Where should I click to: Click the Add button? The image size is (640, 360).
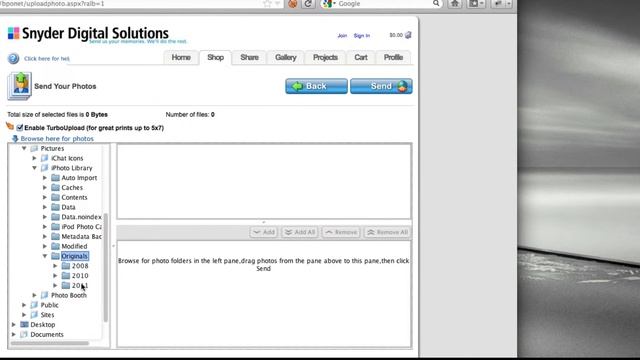264,232
